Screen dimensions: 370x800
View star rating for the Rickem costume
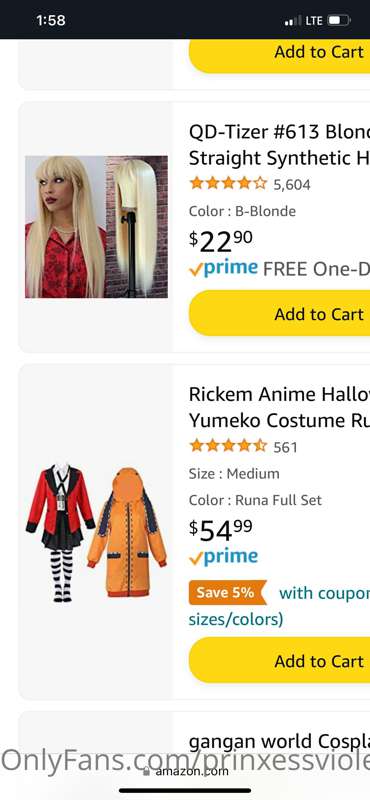228,446
